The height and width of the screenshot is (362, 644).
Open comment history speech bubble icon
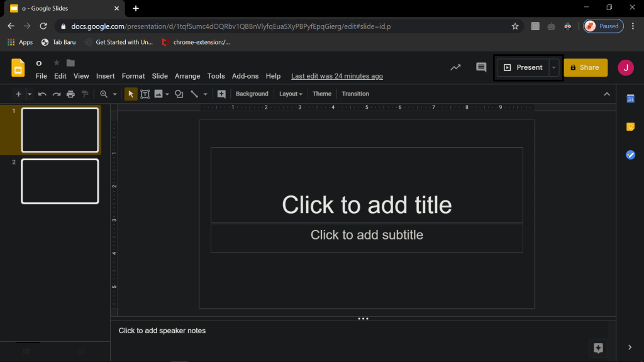pyautogui.click(x=481, y=67)
